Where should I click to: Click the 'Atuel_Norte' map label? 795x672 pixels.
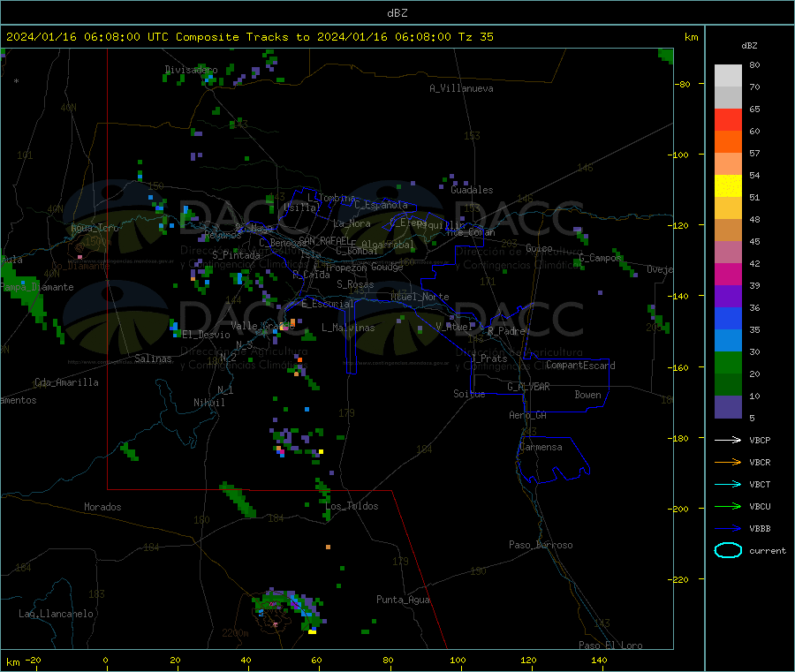pyautogui.click(x=420, y=297)
